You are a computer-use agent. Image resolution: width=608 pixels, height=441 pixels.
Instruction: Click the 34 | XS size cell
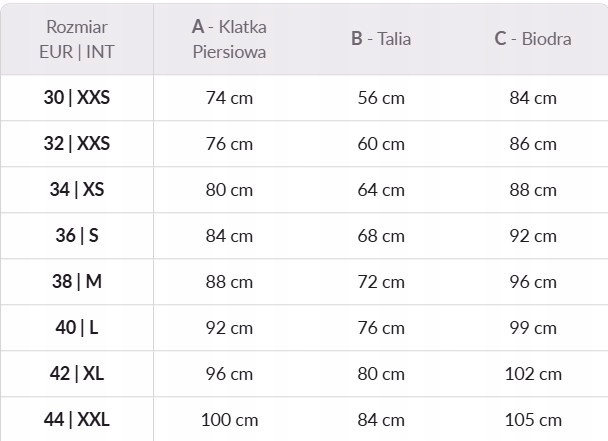tap(77, 190)
